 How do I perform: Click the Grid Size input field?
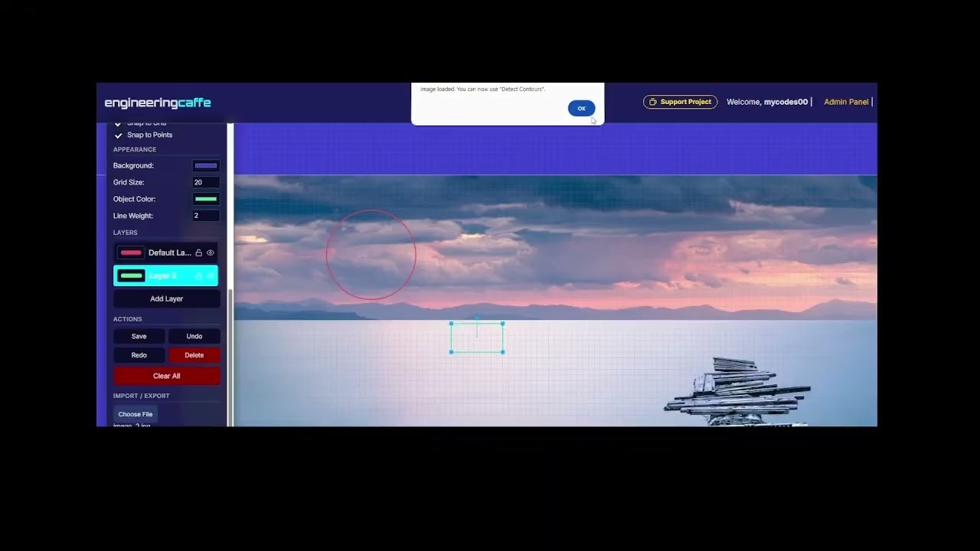(206, 182)
